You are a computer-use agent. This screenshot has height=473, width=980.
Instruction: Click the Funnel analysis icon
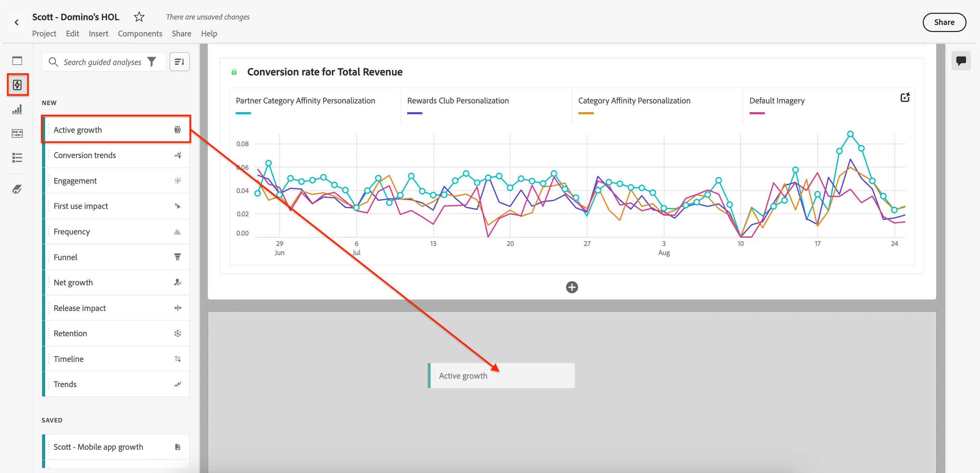177,257
